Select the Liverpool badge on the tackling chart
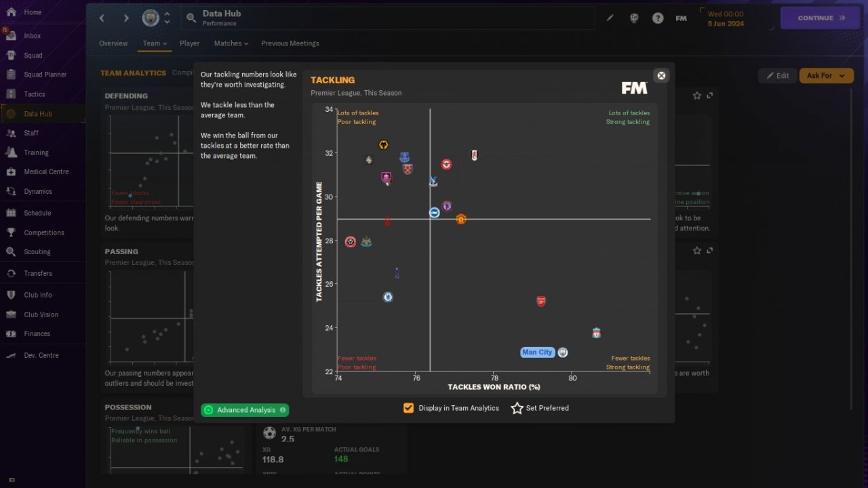This screenshot has width=868, height=488. tap(596, 333)
